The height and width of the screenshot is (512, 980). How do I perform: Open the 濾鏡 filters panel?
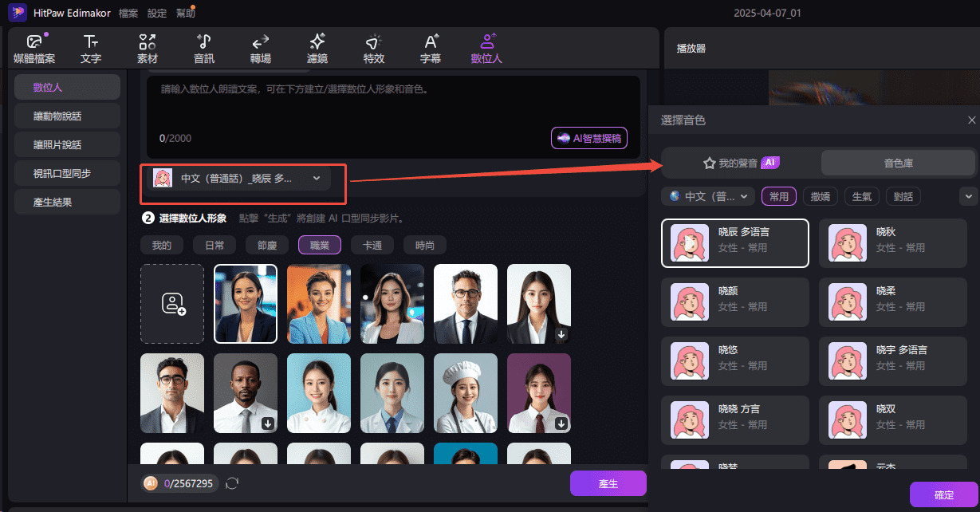(x=317, y=48)
